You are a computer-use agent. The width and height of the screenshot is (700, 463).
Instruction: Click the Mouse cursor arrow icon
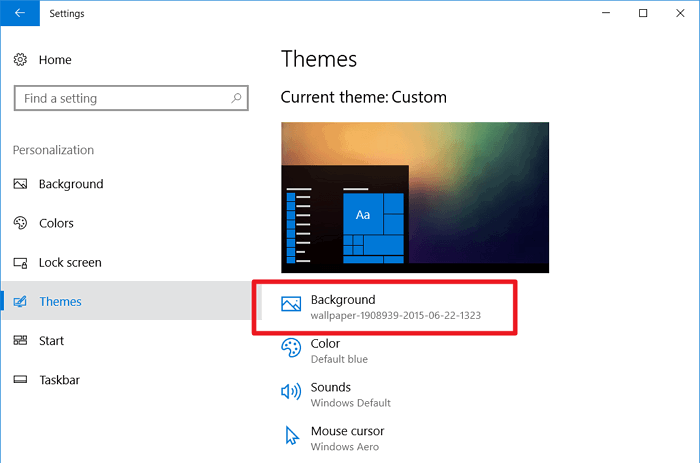click(x=292, y=435)
